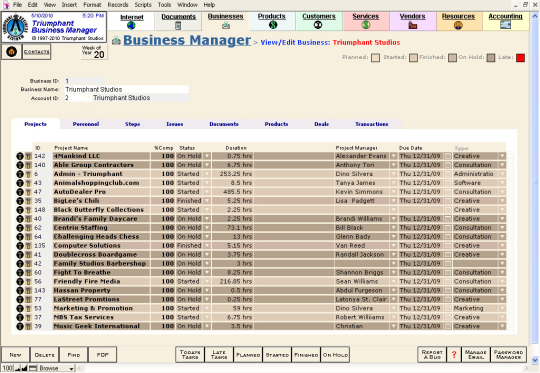Open calendar picker for Centrix Staffing due date

pyautogui.click(x=448, y=228)
